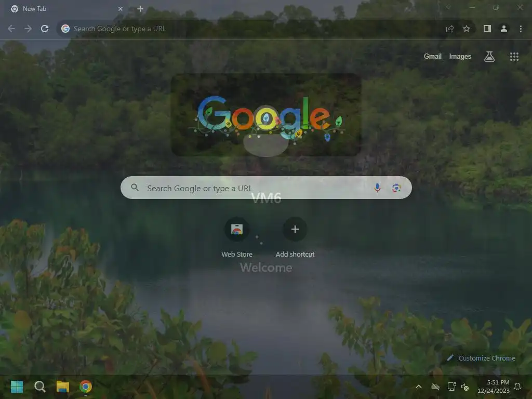Close the New Tab tab

pyautogui.click(x=121, y=9)
